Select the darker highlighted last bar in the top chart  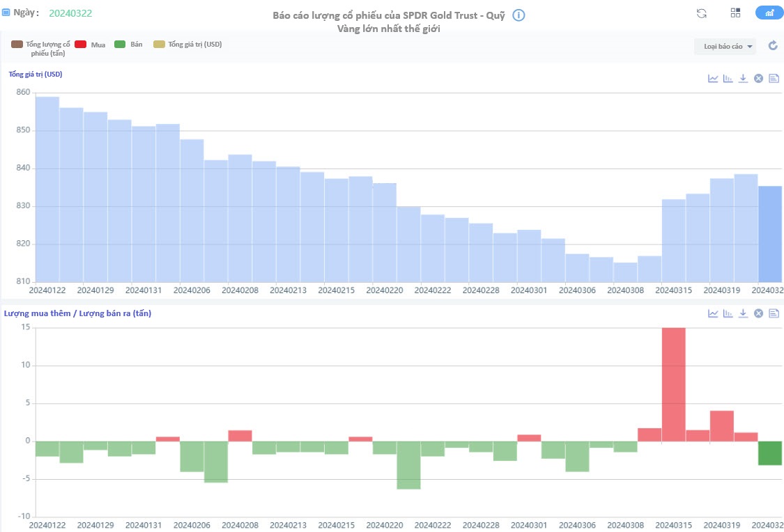(x=770, y=234)
